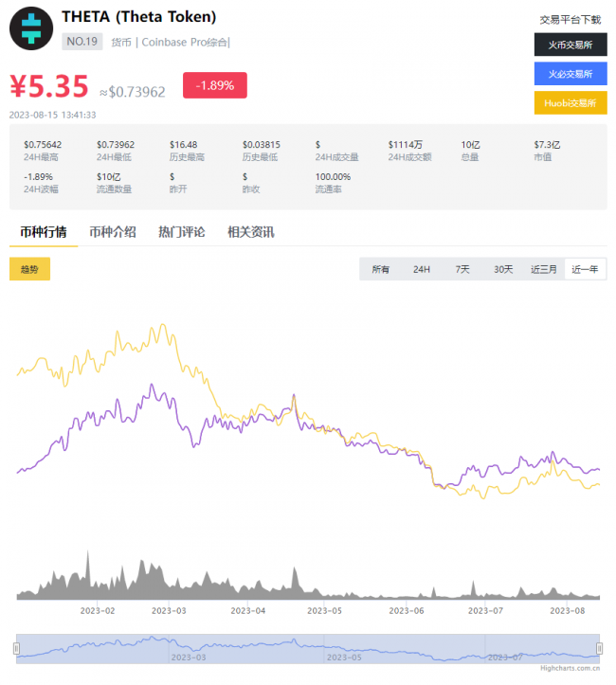Click the 100.00% 流通率 value

click(333, 177)
